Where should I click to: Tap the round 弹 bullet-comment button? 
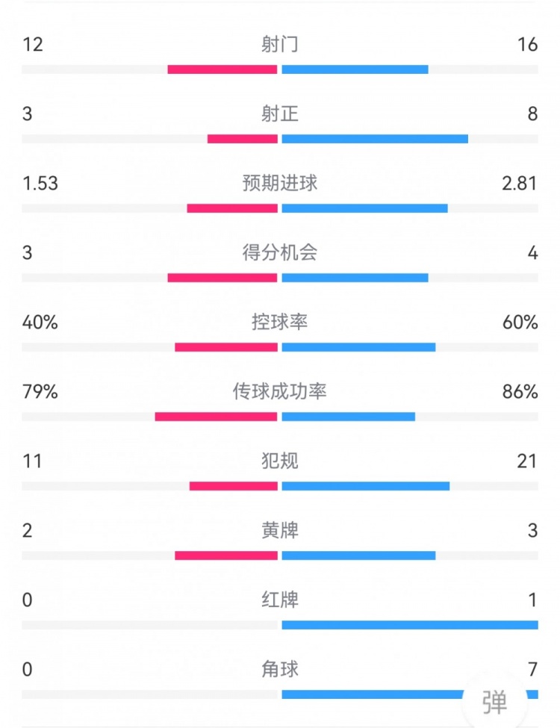494,702
